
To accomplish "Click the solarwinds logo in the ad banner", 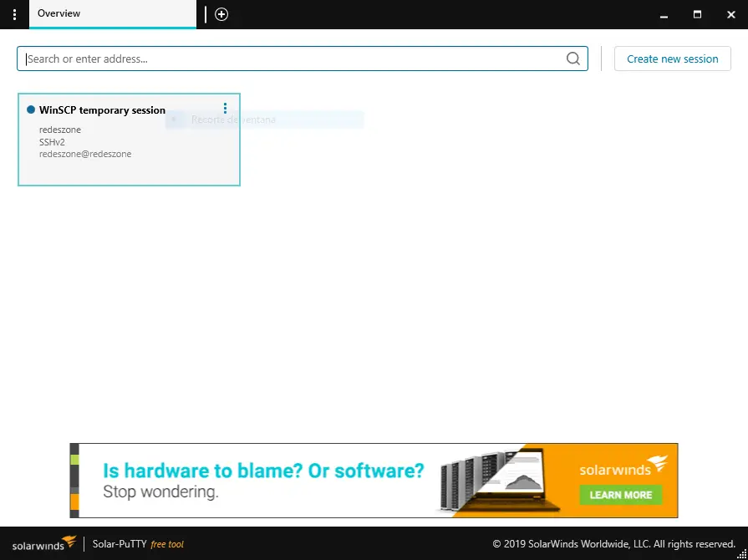I will [x=623, y=466].
